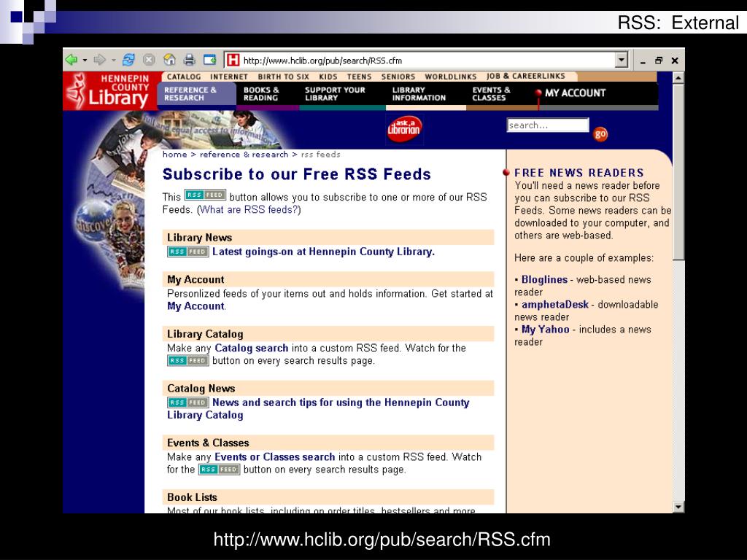Click the toolbar icon next to Print
Image resolution: width=747 pixels, height=560 pixels.
coord(209,60)
